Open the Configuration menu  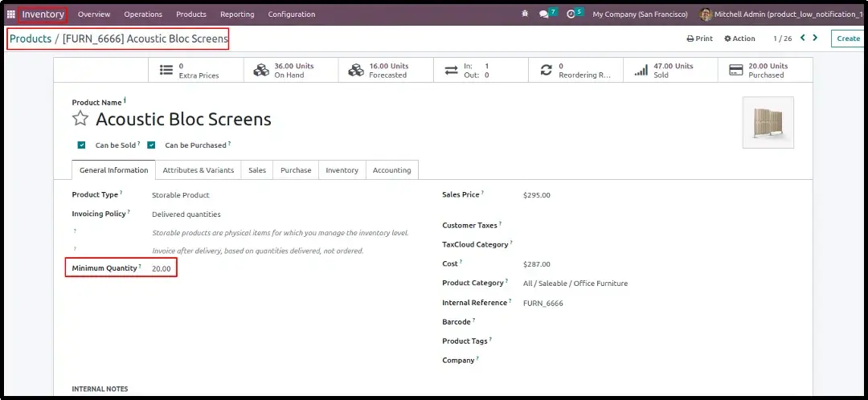point(292,14)
